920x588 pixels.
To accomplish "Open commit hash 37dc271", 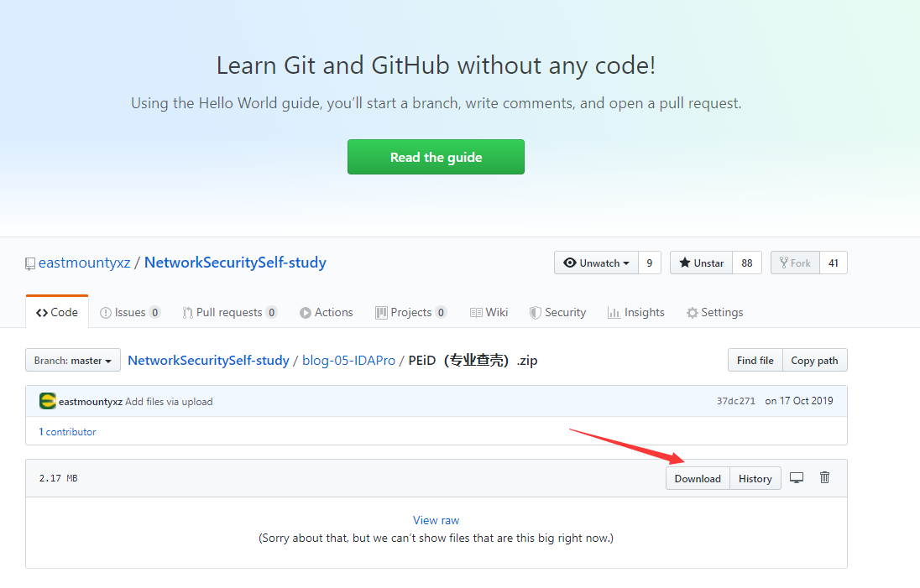I will 736,401.
